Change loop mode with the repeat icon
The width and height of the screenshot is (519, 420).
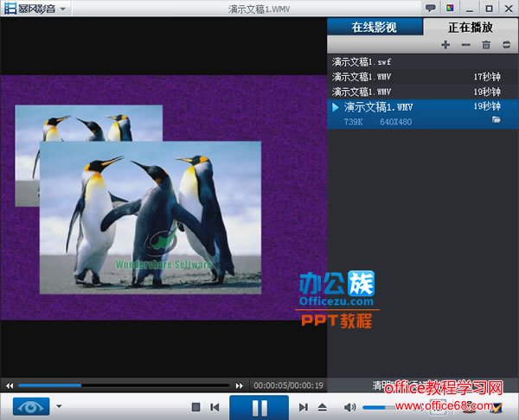click(506, 45)
